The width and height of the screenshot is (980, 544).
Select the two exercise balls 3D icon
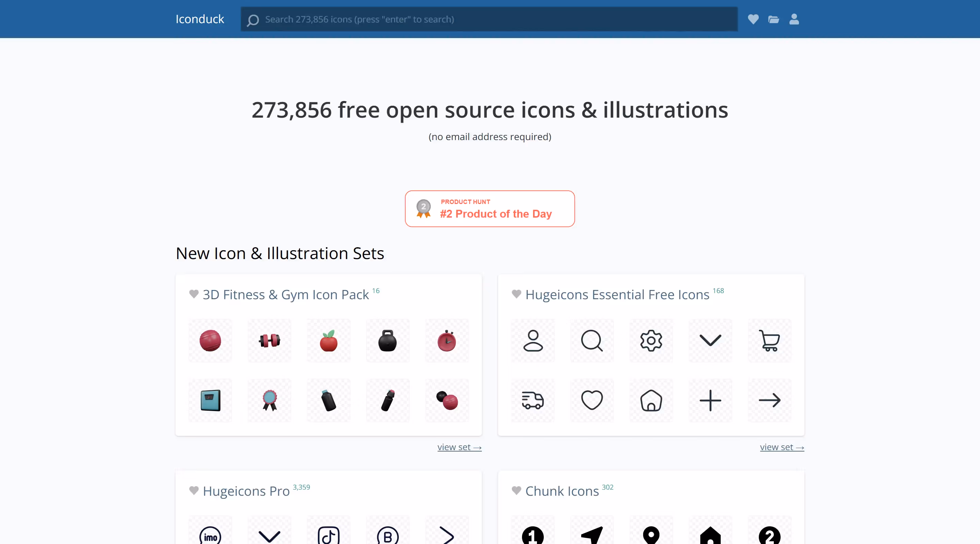[x=447, y=400]
